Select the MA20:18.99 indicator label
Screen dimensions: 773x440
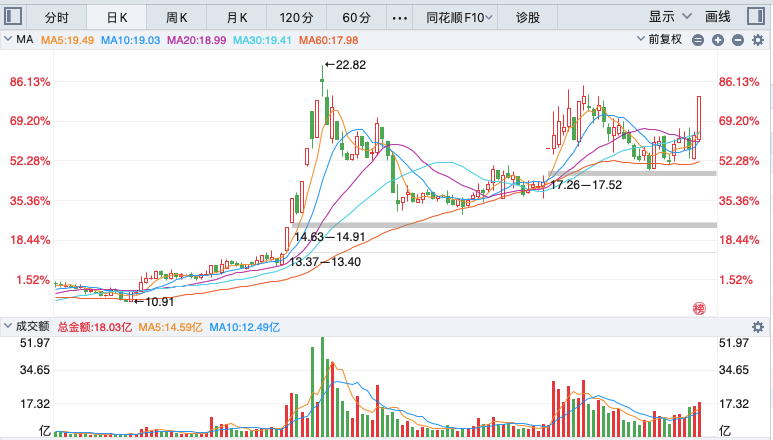197,40
